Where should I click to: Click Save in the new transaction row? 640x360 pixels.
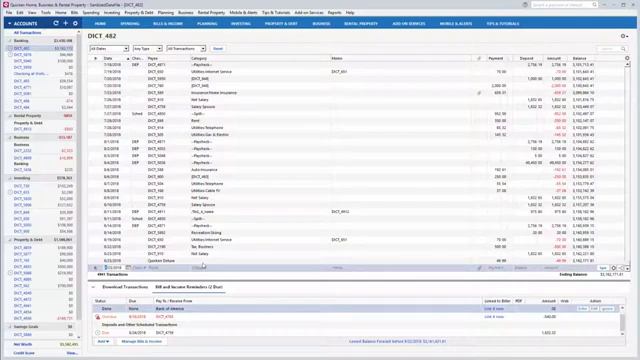(x=603, y=268)
